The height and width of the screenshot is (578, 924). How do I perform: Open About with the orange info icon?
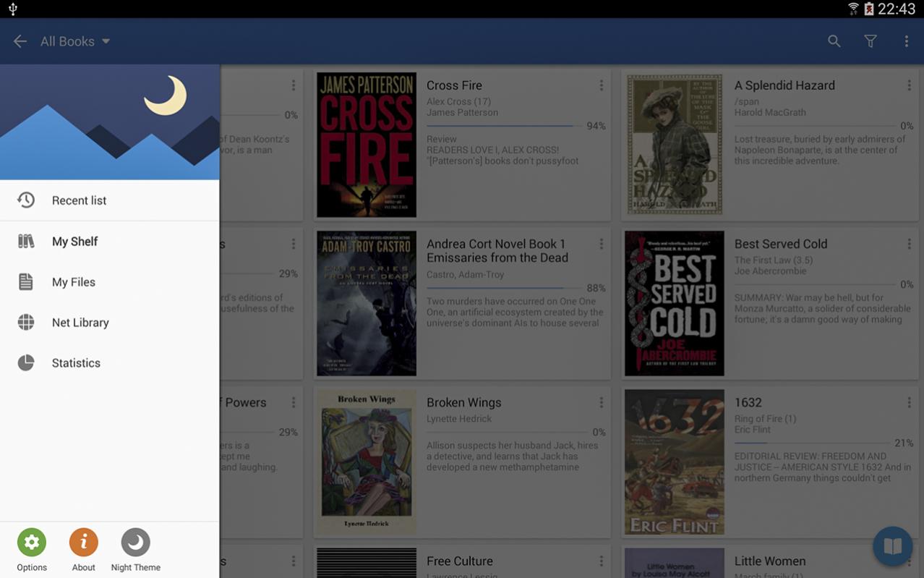tap(84, 543)
